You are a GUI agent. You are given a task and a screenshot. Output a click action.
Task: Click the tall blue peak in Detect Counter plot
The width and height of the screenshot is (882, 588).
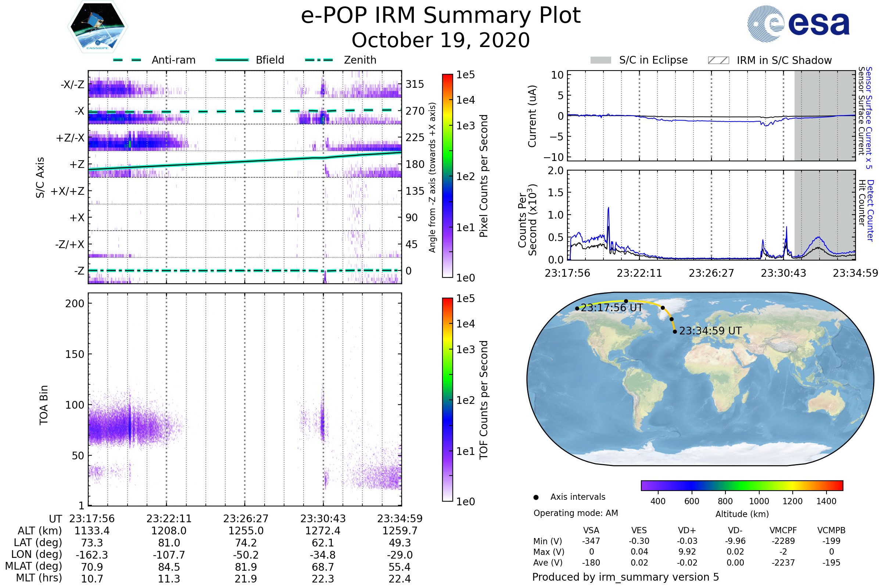pyautogui.click(x=608, y=209)
